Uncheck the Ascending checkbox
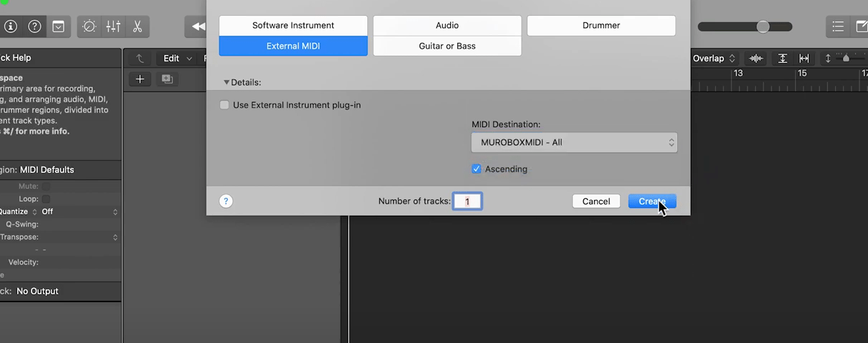Image resolution: width=868 pixels, height=343 pixels. point(477,169)
